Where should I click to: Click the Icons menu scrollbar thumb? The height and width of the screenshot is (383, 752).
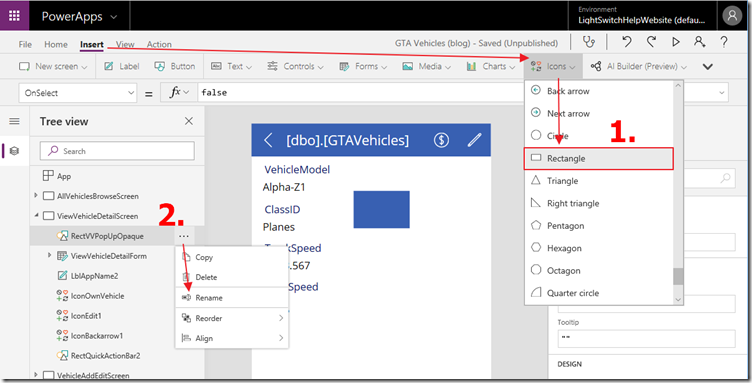pyautogui.click(x=678, y=276)
